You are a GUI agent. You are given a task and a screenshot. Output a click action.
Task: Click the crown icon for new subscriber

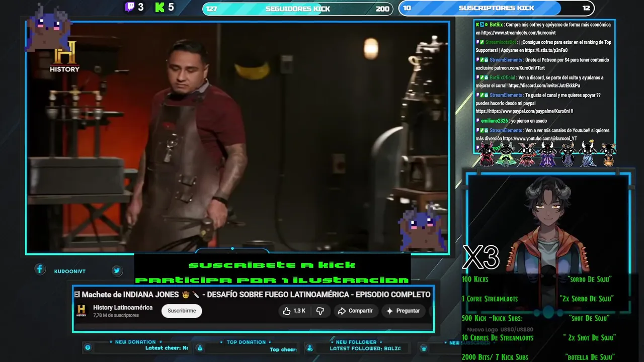[x=424, y=348]
